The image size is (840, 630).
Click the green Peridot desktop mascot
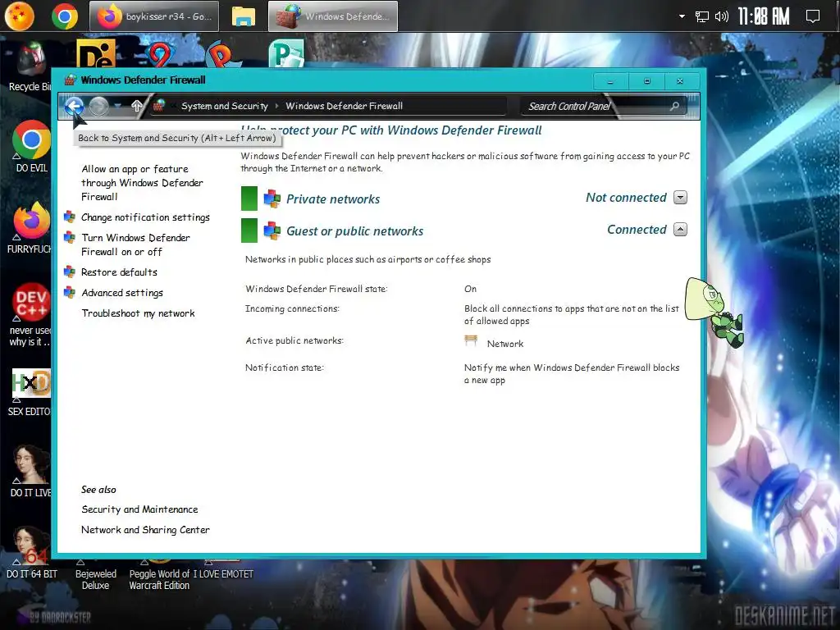click(x=714, y=313)
